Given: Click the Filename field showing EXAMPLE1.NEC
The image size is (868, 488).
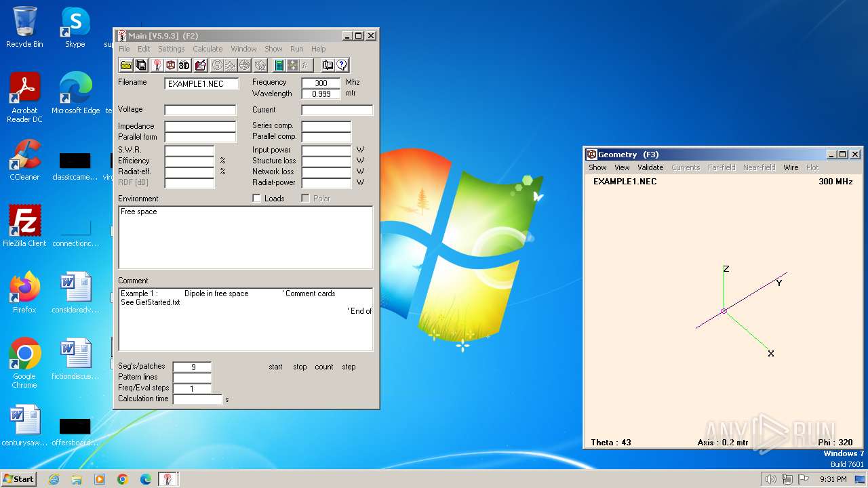Looking at the screenshot, I should point(202,84).
